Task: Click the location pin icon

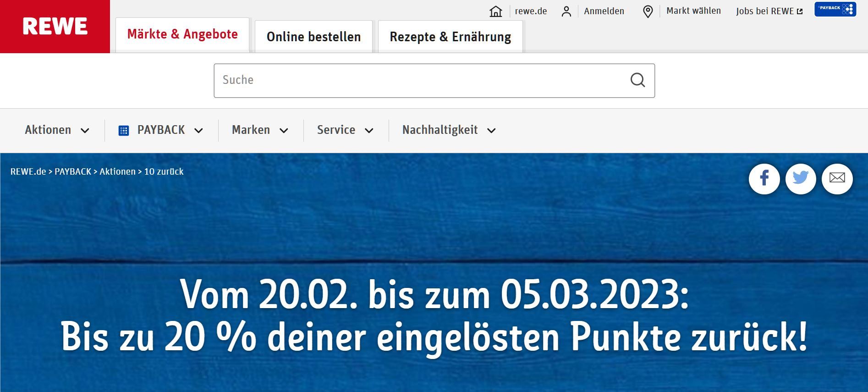Action: tap(648, 11)
